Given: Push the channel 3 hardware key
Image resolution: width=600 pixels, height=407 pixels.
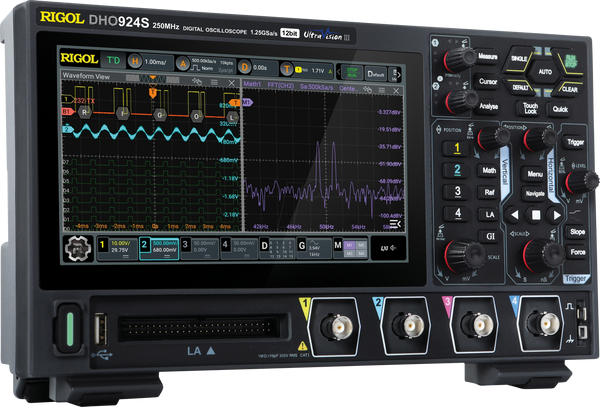Looking at the screenshot, I should point(458,191).
